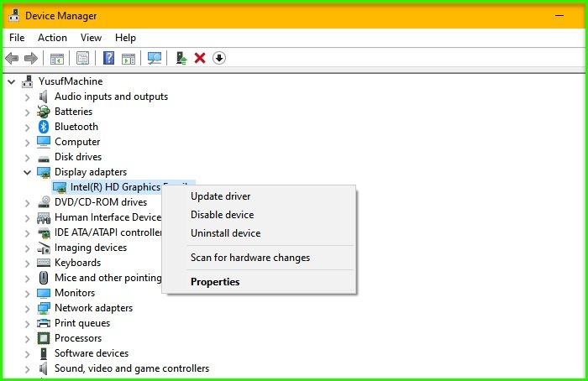Click the DVD/CD-ROM drives disc icon
Screen dimensions: 588x381
coord(44,202)
